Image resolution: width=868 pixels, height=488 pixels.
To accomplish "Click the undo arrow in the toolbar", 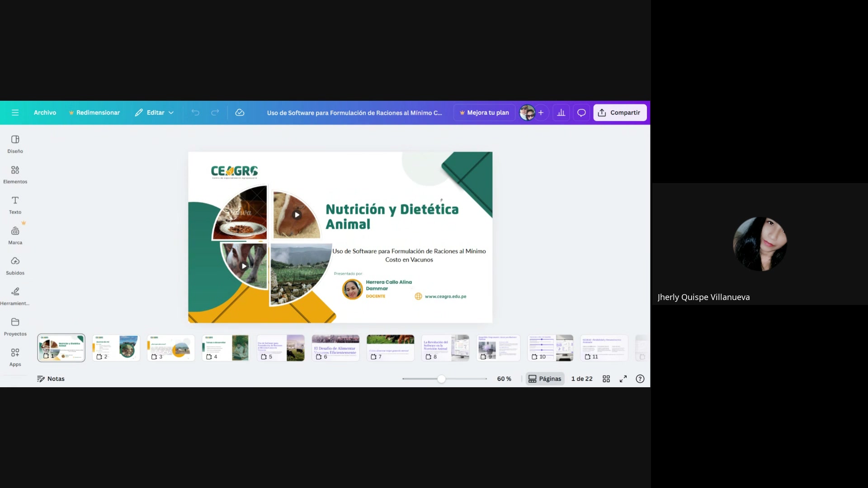I will [x=195, y=113].
